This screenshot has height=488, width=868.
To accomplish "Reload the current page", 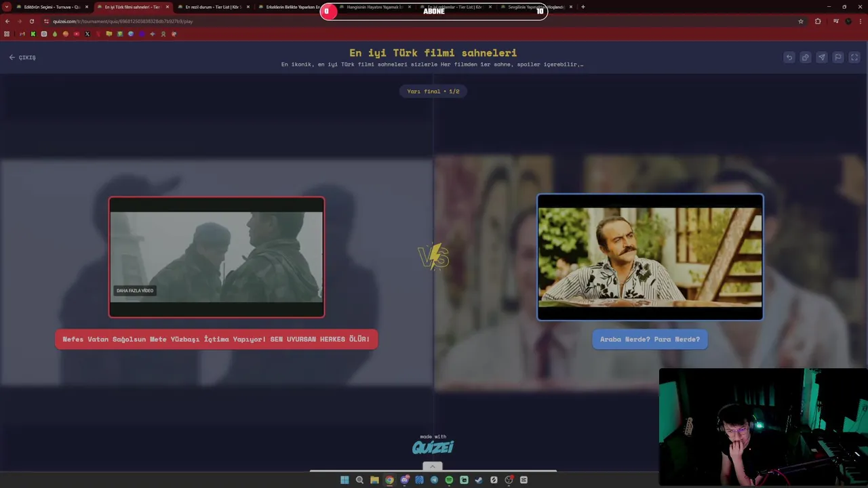I will click(x=32, y=21).
